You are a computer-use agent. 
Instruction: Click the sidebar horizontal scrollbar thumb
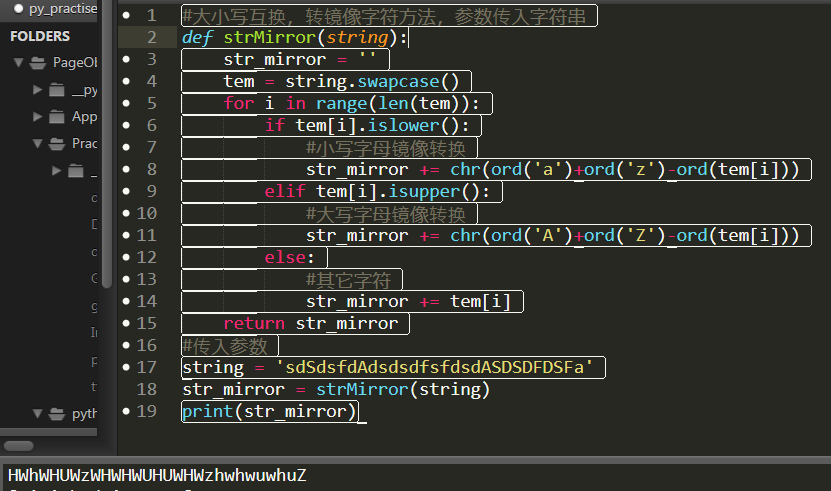coord(16,445)
